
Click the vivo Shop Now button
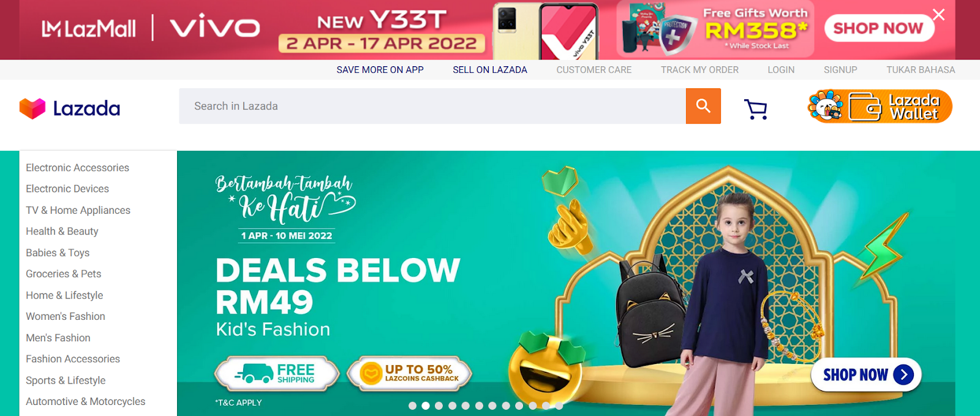click(x=879, y=28)
